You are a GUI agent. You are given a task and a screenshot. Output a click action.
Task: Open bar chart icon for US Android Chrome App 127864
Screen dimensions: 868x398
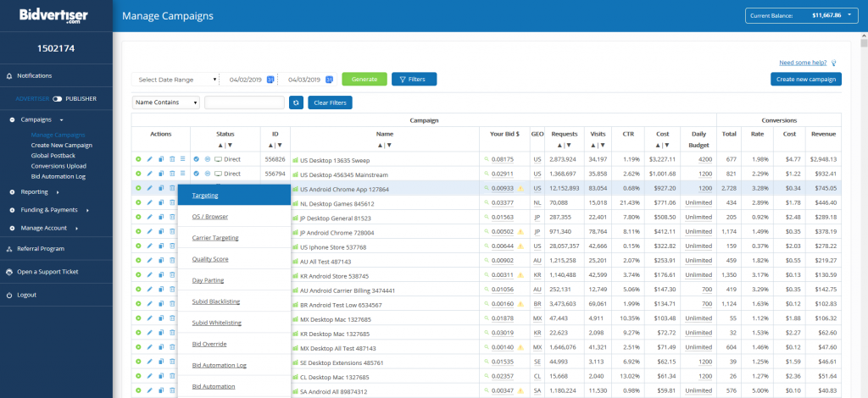[295, 189]
